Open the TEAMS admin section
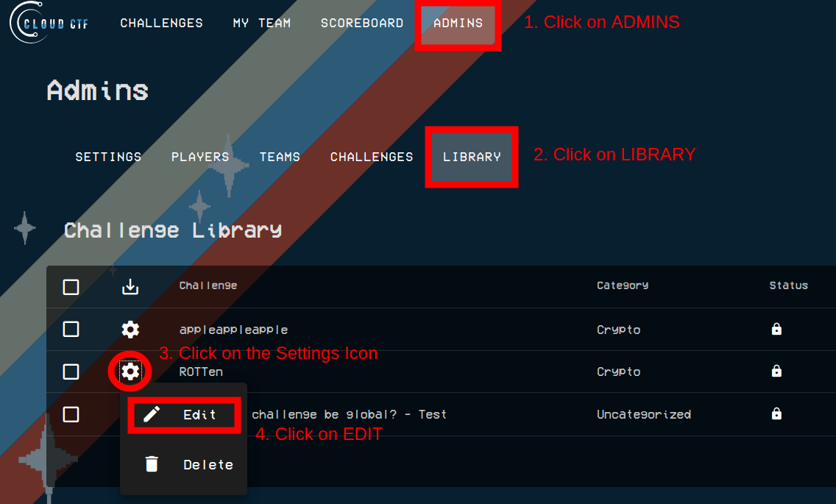Image resolution: width=836 pixels, height=504 pixels. (x=280, y=157)
